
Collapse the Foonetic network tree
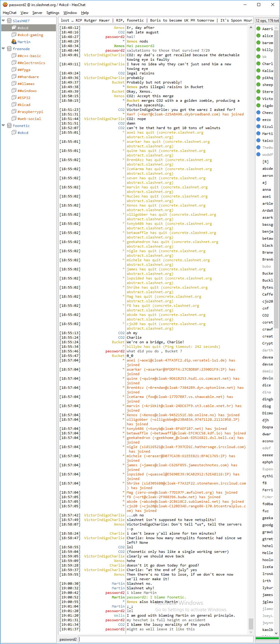pyautogui.click(x=3, y=125)
